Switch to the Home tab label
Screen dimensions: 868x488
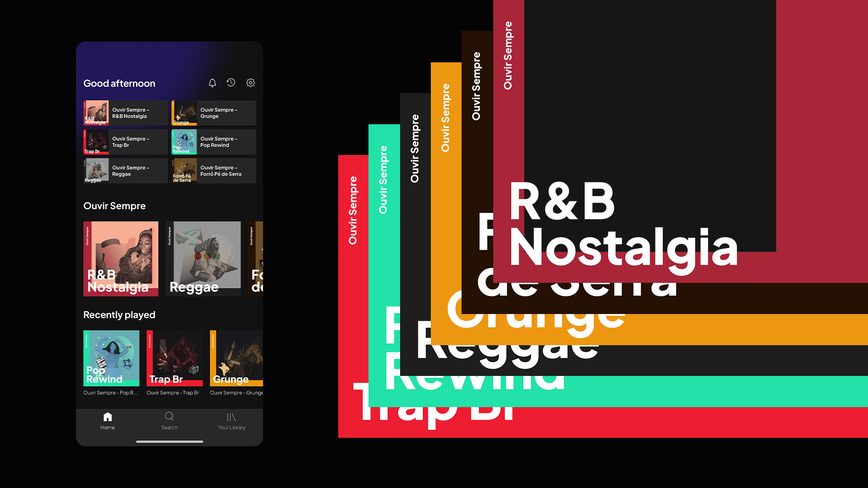coord(108,427)
